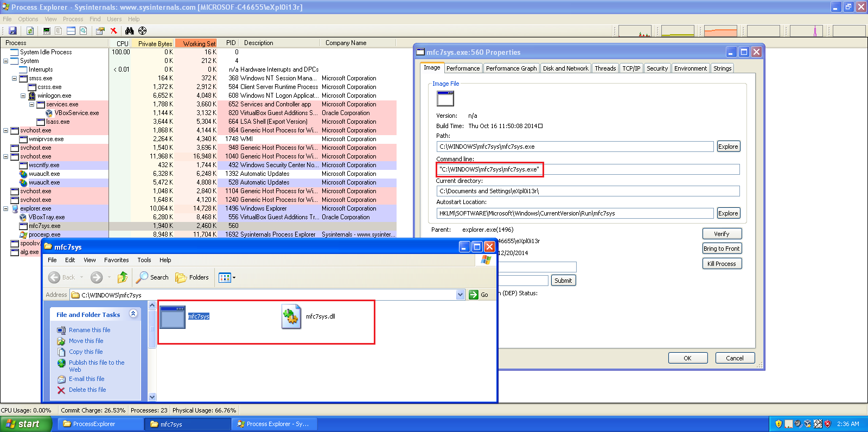Collapse the explorer.exe tree node

[x=6, y=208]
